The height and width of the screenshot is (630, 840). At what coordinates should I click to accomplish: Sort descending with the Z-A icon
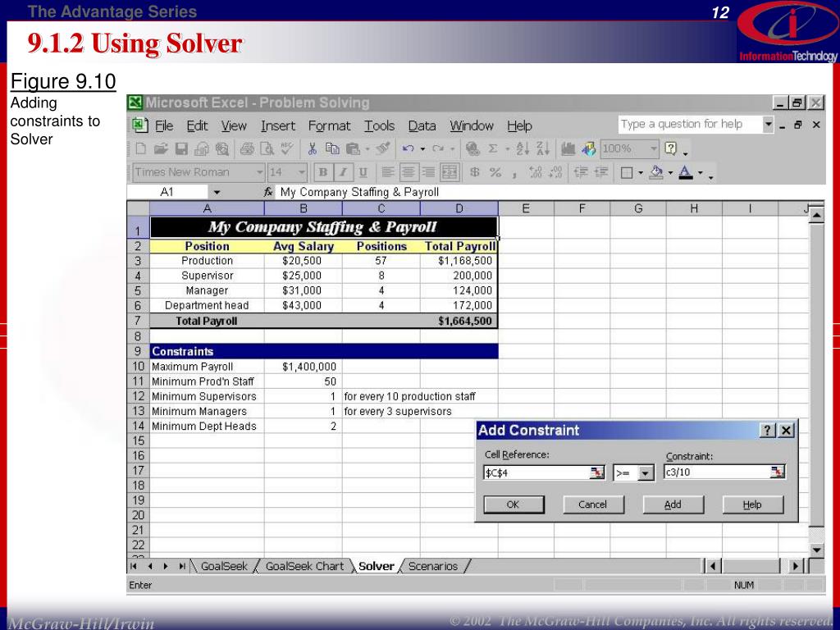point(543,149)
